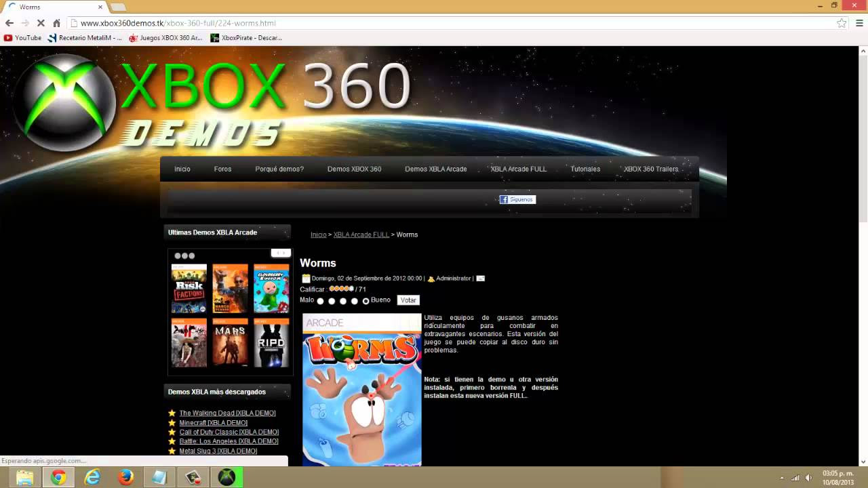Click the R.I.P.D. game cover

pyautogui.click(x=271, y=343)
